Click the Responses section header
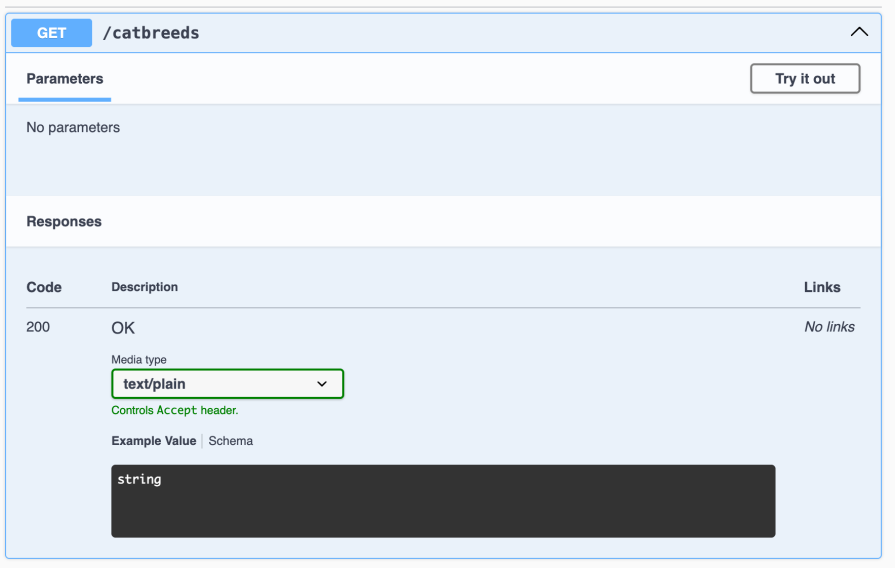895x568 pixels. (x=64, y=222)
